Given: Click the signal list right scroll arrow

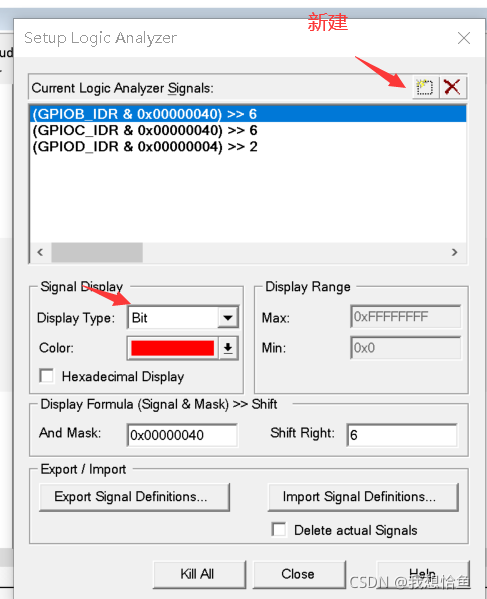Looking at the screenshot, I should 454,252.
